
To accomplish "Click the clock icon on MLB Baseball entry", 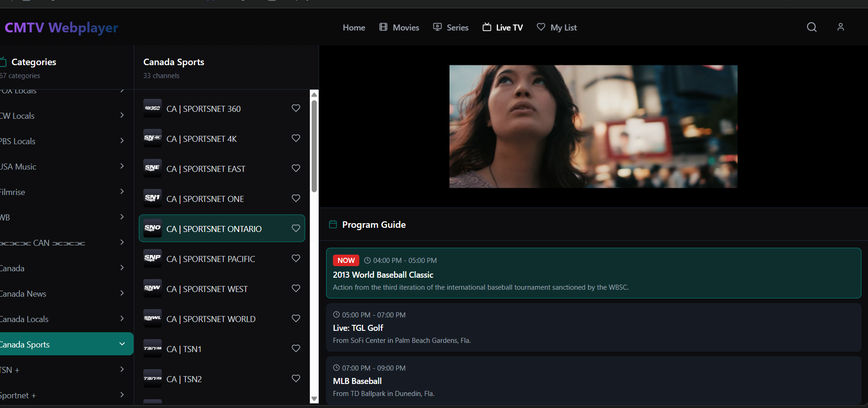I will coord(336,368).
